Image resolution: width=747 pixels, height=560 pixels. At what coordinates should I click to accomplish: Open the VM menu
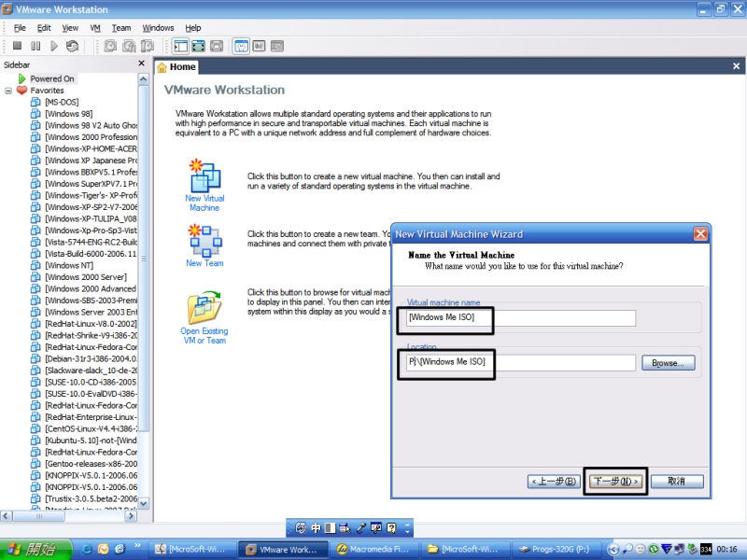(x=95, y=28)
